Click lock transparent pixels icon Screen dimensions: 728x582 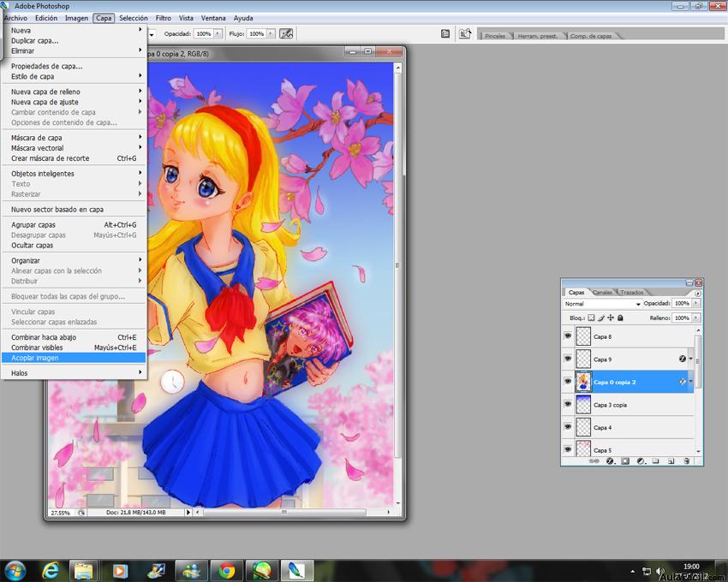(x=591, y=318)
